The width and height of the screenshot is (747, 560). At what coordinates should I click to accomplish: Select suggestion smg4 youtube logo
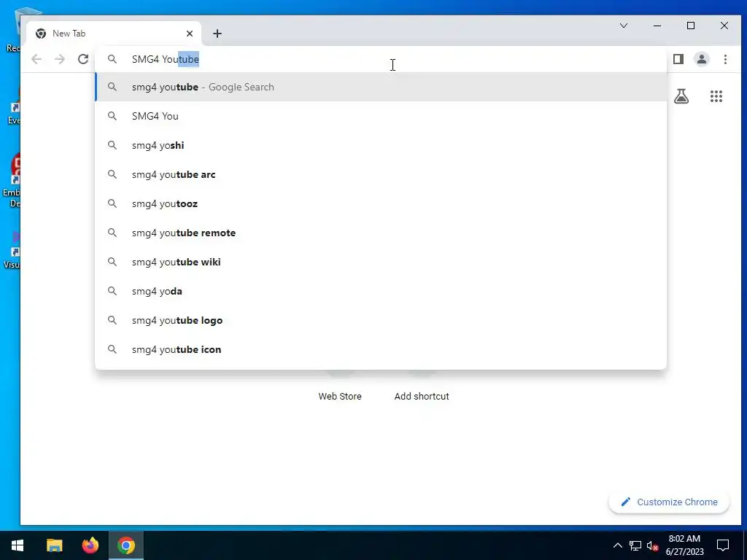pyautogui.click(x=381, y=320)
